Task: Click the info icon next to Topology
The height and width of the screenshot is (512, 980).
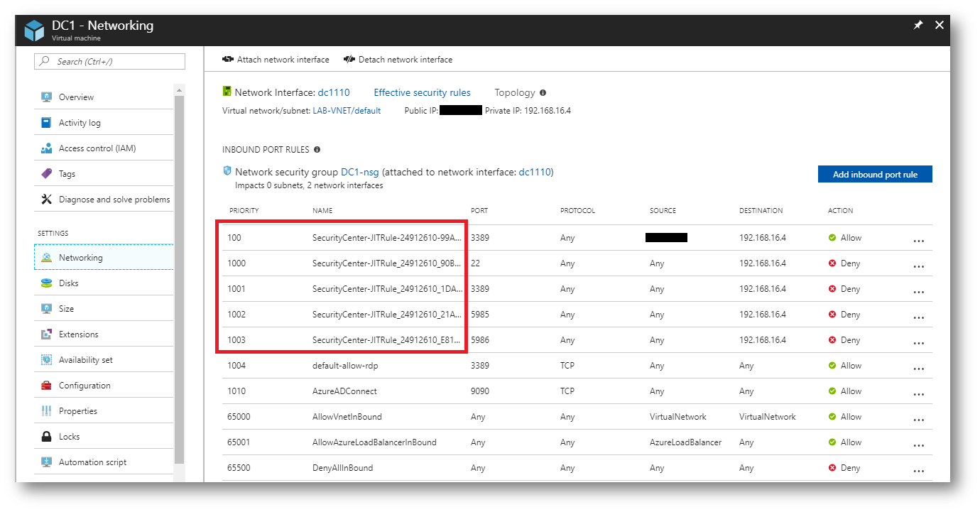Action: [x=543, y=93]
